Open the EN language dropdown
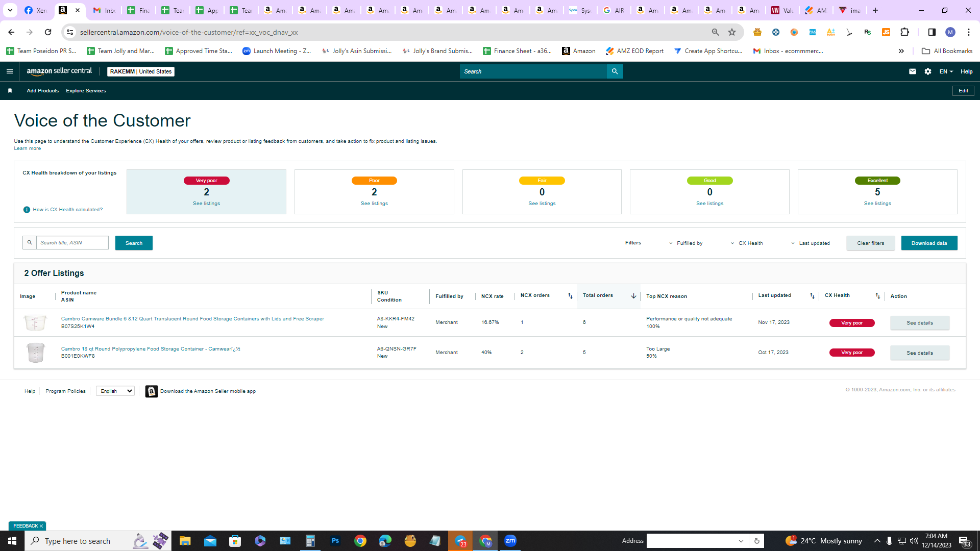Viewport: 980px width, 551px height. coord(946,71)
